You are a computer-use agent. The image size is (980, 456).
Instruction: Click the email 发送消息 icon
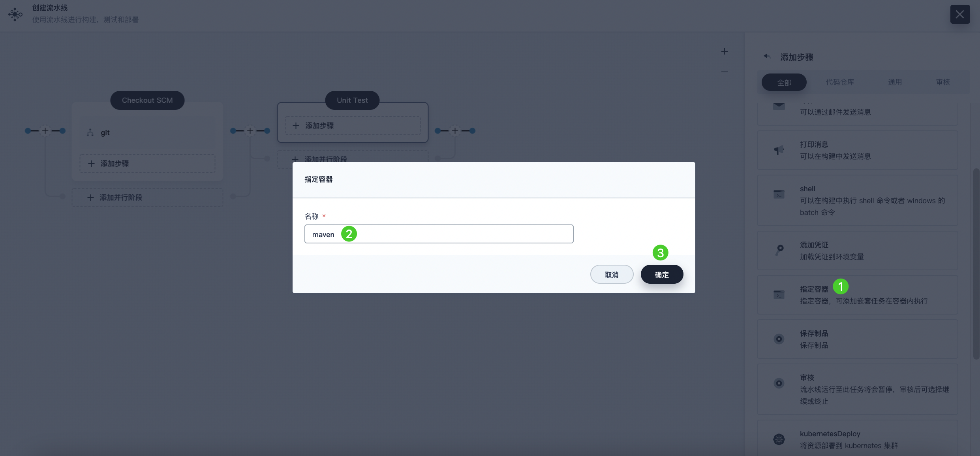click(779, 106)
